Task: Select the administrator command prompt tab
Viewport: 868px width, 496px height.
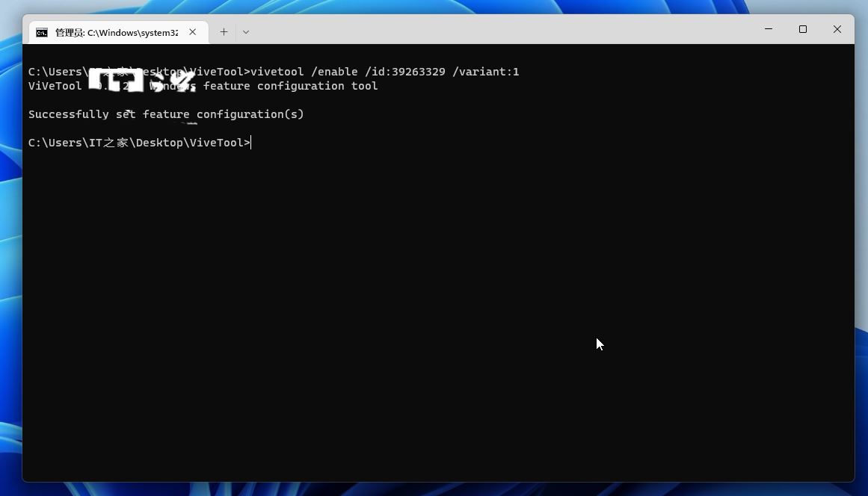Action: pyautogui.click(x=118, y=32)
